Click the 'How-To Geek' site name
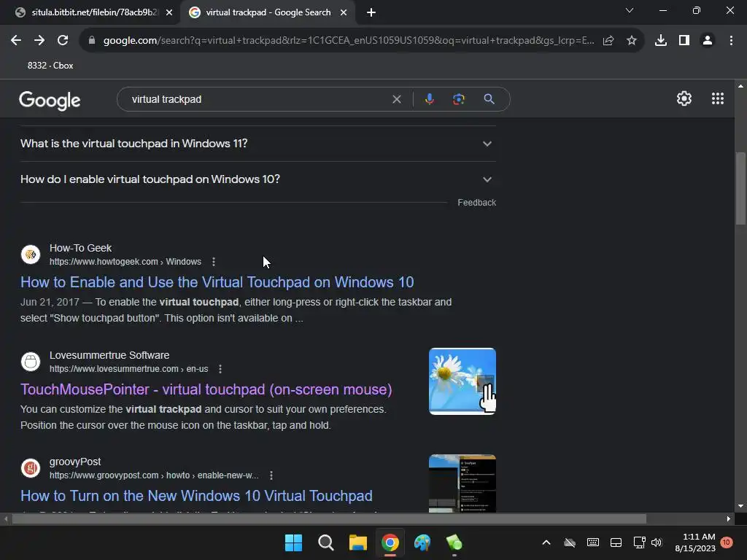Image resolution: width=747 pixels, height=560 pixels. pyautogui.click(x=80, y=248)
